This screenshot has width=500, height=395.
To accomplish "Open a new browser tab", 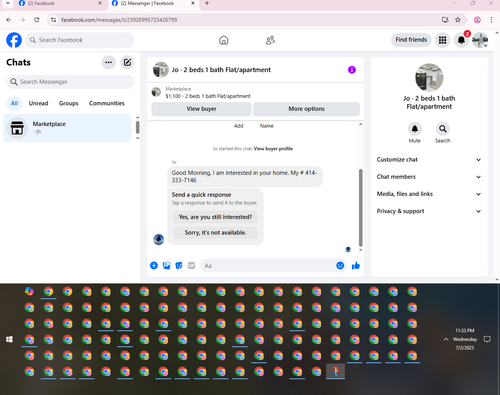I will (207, 3).
